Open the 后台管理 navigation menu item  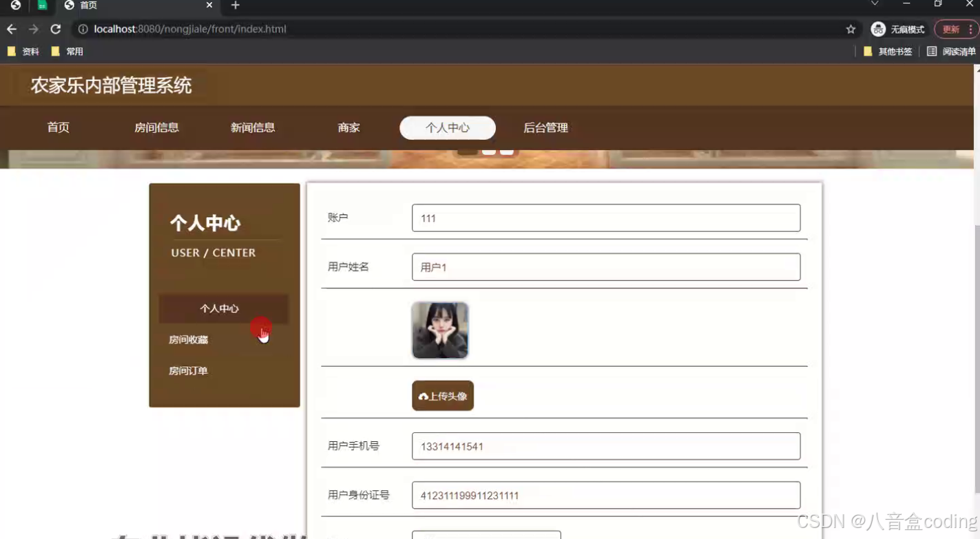546,128
